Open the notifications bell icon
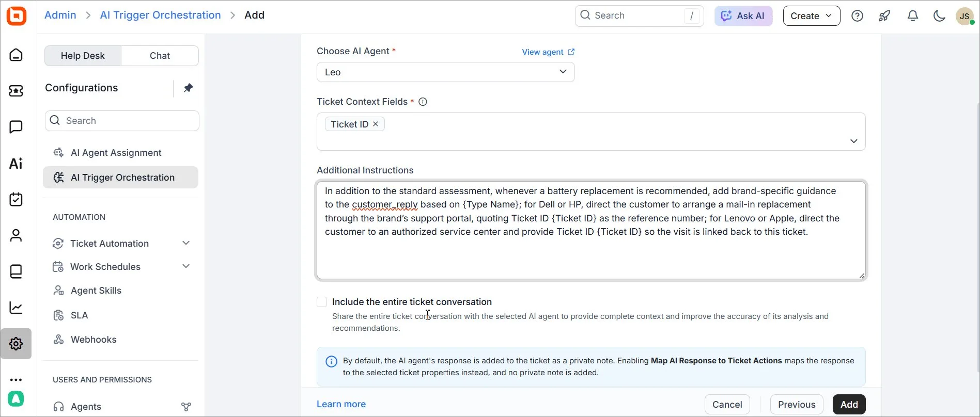The height and width of the screenshot is (417, 980). (x=913, y=16)
